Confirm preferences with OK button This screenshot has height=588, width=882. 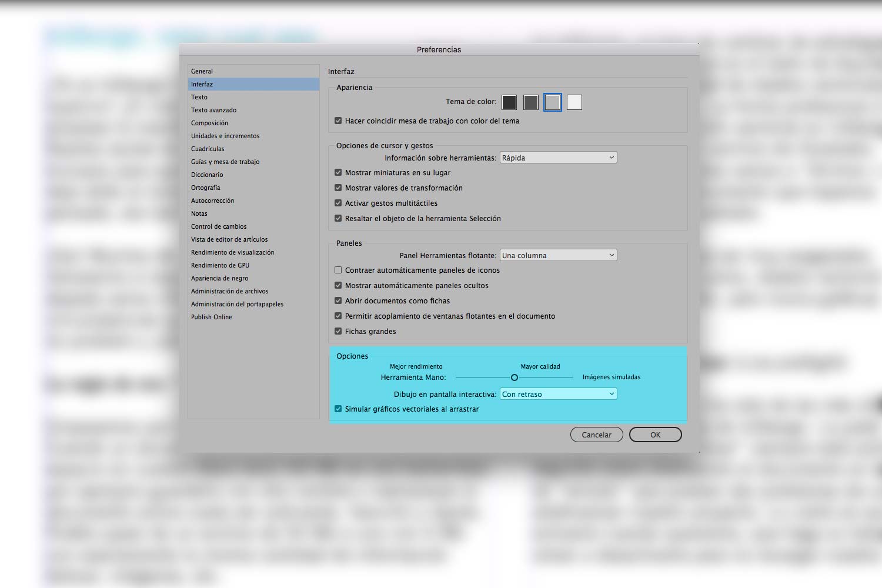655,435
